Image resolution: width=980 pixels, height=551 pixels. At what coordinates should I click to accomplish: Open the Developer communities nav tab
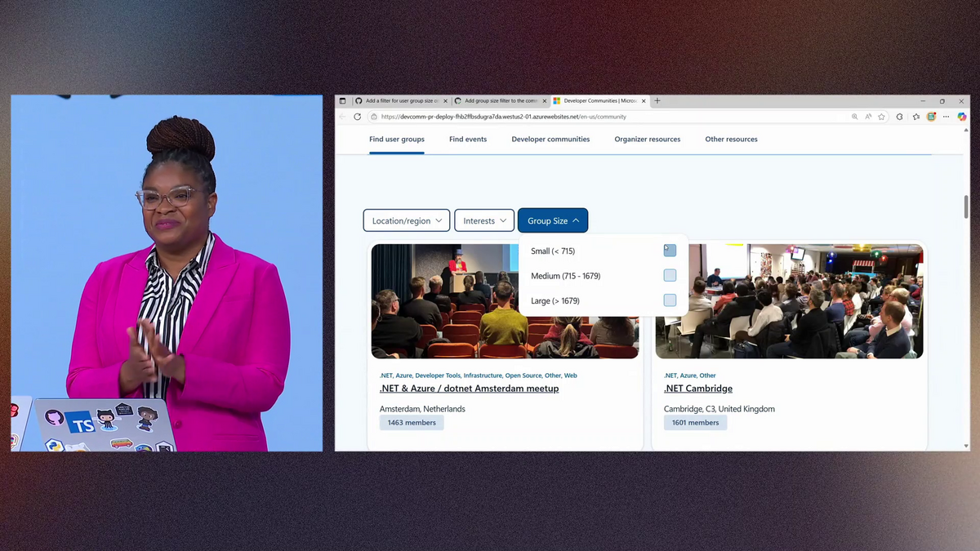coord(550,140)
